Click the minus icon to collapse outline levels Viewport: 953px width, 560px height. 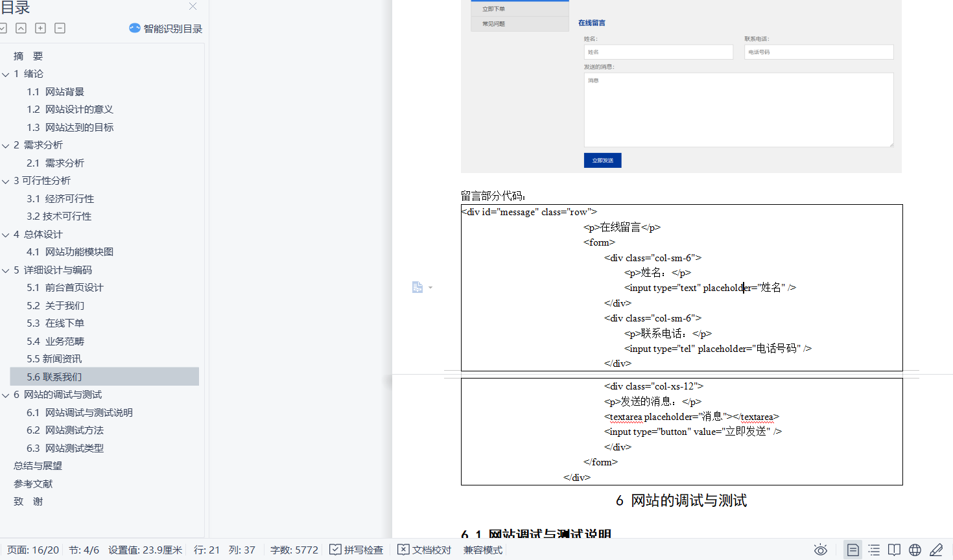tap(60, 28)
